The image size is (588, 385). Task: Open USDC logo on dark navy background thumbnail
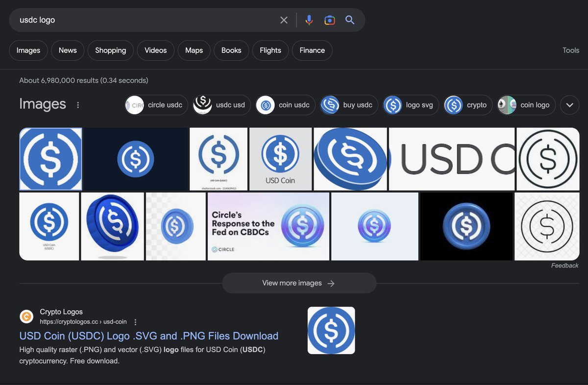point(136,159)
